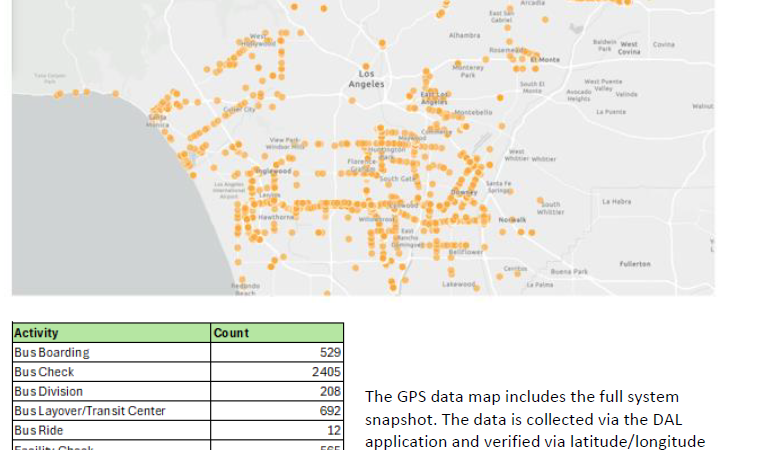Click the Alhambra city label on the map

tap(464, 35)
